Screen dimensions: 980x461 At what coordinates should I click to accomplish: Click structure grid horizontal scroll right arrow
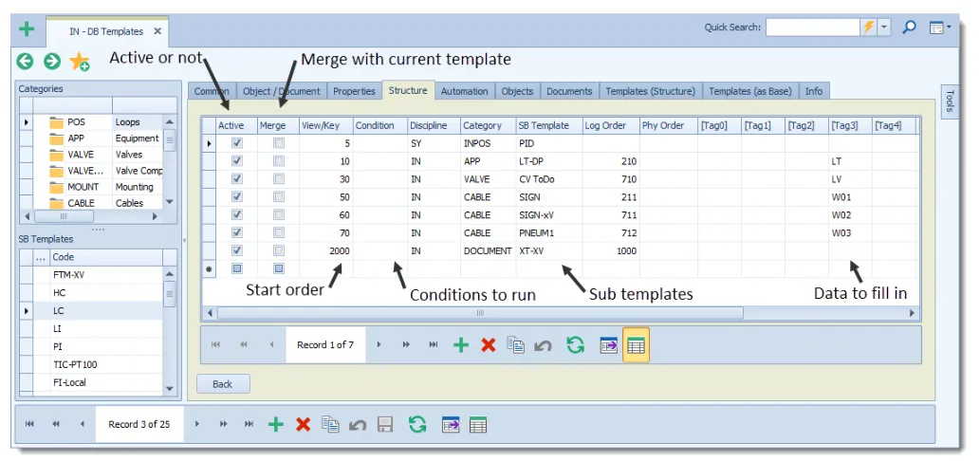click(912, 312)
